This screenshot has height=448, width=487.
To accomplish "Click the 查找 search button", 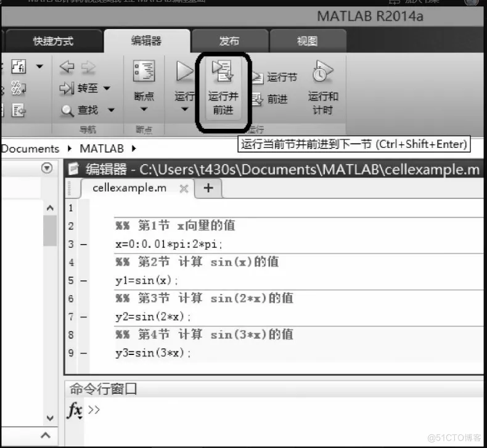I will (x=79, y=110).
